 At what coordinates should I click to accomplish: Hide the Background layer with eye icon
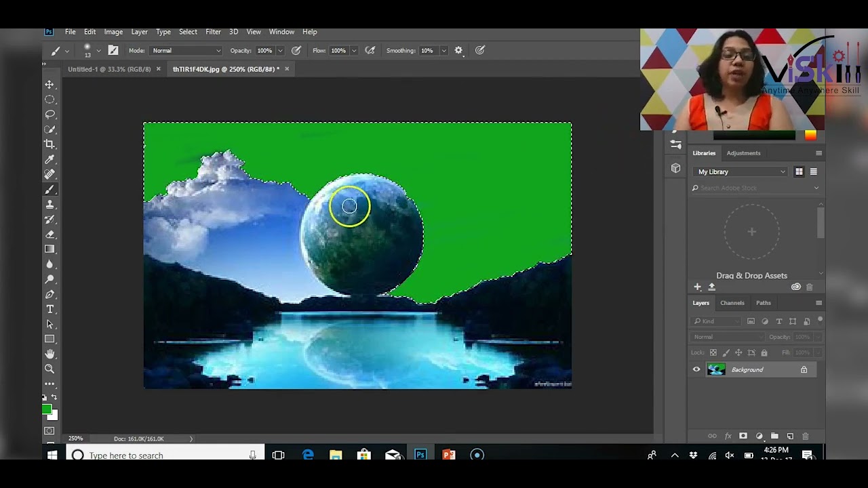click(x=696, y=369)
